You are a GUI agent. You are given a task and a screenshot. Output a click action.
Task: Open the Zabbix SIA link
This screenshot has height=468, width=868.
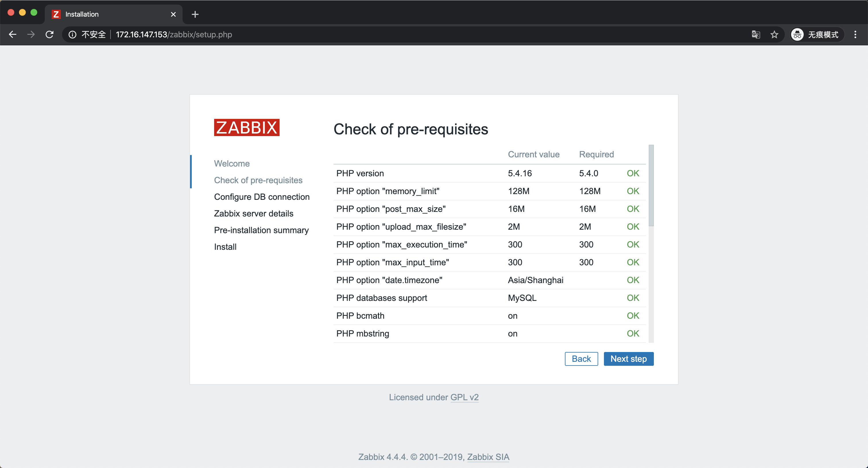point(488,457)
